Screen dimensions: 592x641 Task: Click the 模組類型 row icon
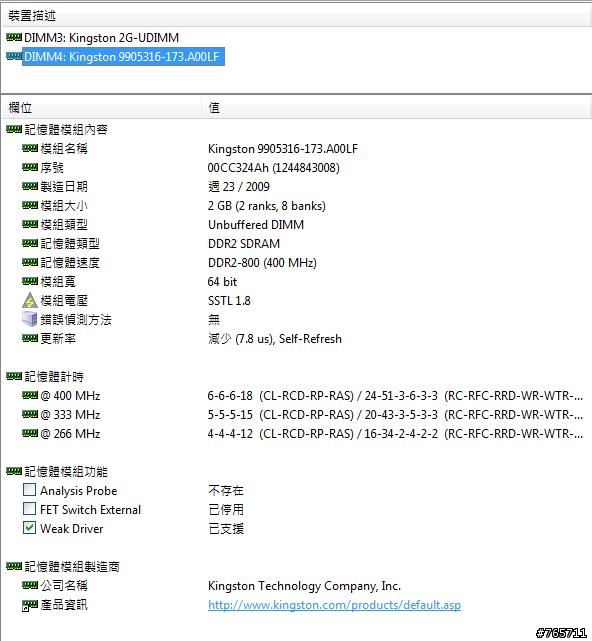click(30, 224)
